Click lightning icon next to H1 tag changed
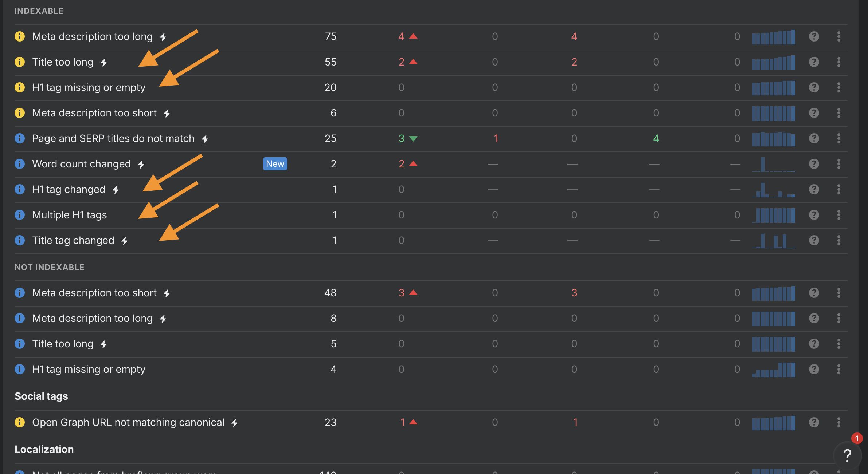The image size is (868, 474). 116,190
